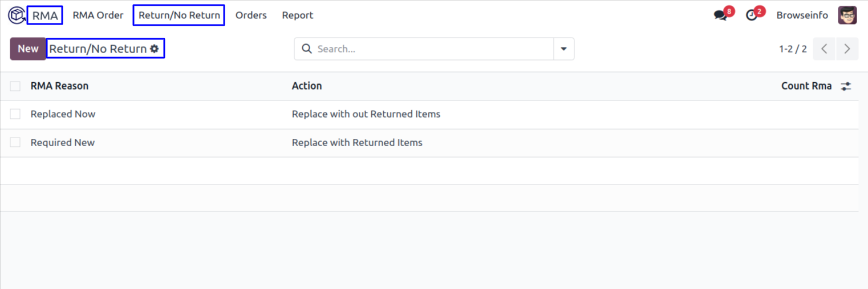Click the RMA app logo icon

[17, 15]
